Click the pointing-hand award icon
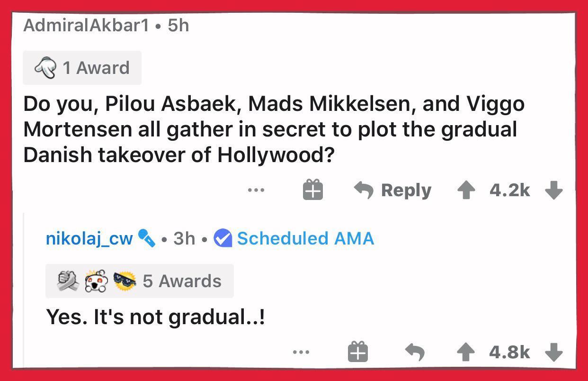This screenshot has height=381, width=588. pyautogui.click(x=45, y=68)
